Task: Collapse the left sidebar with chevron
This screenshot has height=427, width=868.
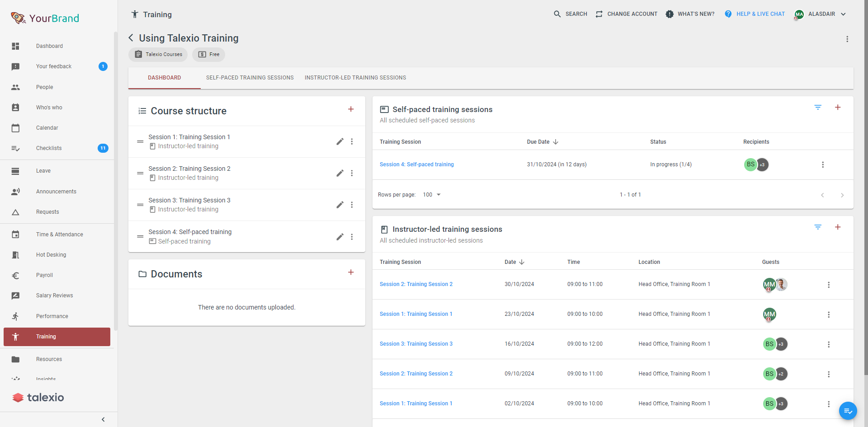Action: tap(103, 419)
